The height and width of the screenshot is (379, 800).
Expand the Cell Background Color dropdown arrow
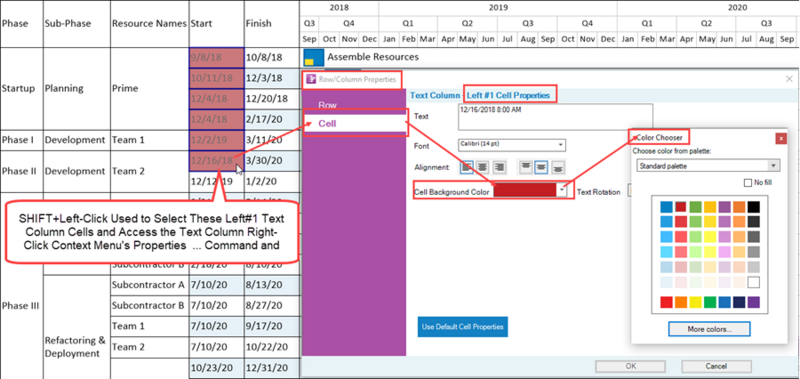pos(562,190)
